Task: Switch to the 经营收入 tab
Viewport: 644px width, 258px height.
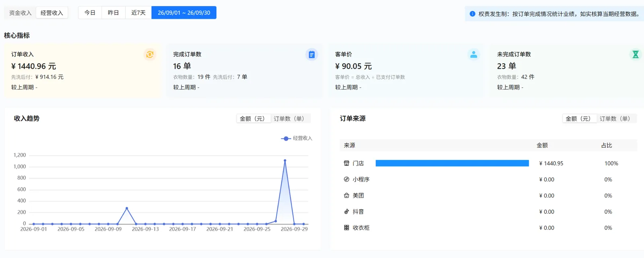Action: 52,13
